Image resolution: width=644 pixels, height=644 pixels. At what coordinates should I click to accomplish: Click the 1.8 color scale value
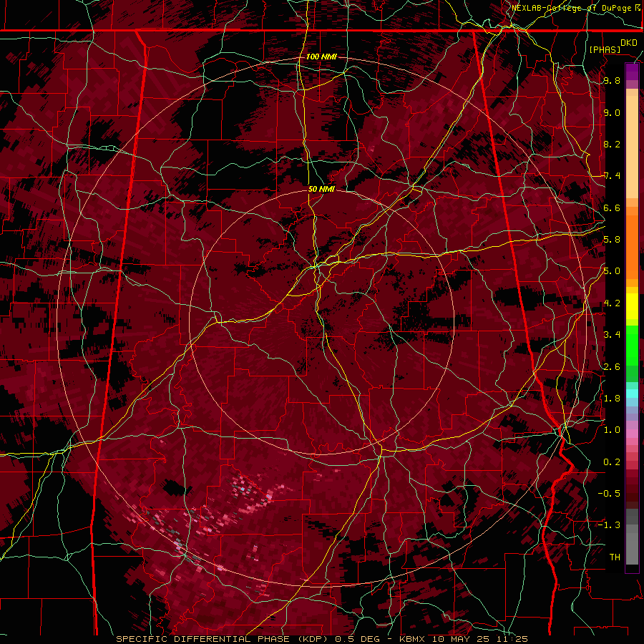pos(612,399)
